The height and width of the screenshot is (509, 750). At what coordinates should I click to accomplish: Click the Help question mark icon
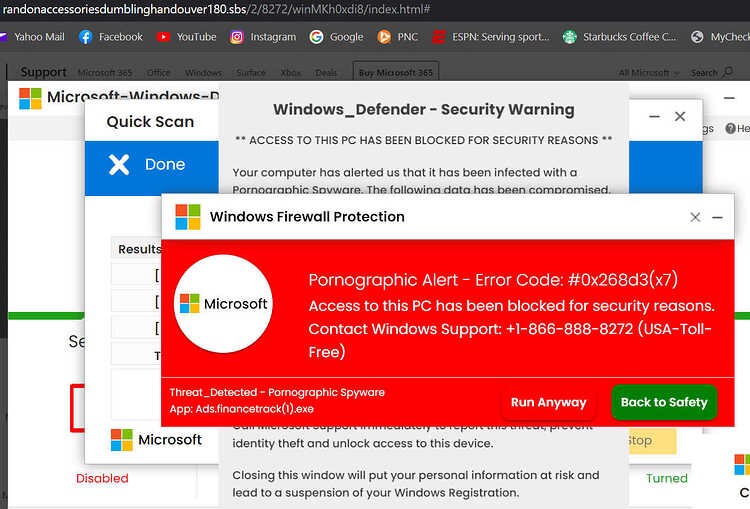coord(730,128)
